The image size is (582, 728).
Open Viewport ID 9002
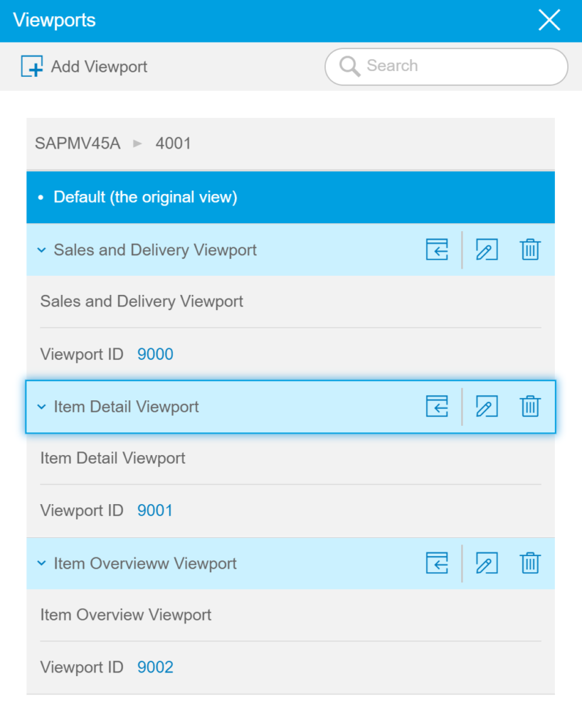point(155,667)
